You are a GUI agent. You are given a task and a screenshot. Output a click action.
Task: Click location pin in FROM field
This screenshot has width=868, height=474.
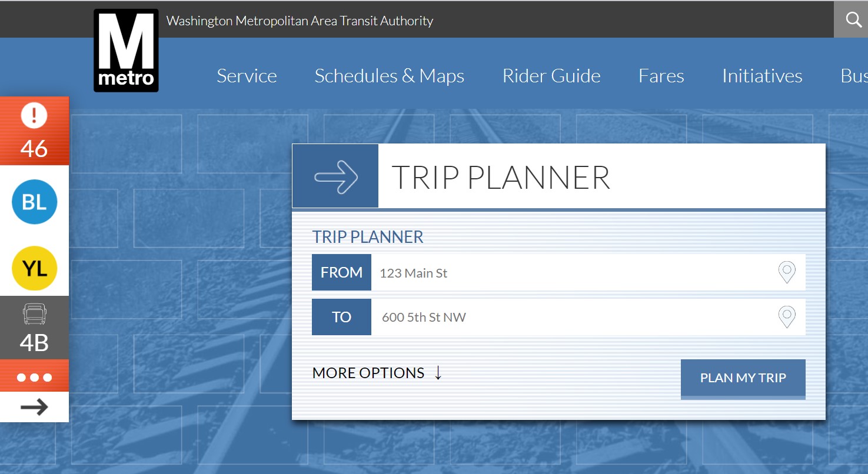point(787,272)
